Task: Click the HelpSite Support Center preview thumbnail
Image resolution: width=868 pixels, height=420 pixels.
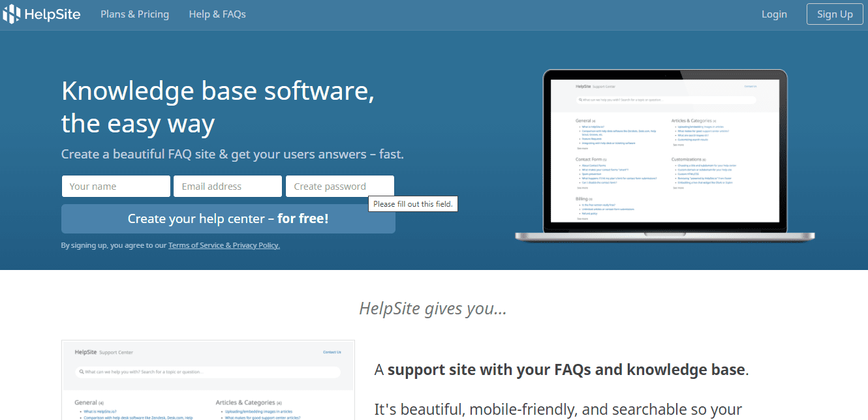Action: pos(208,380)
